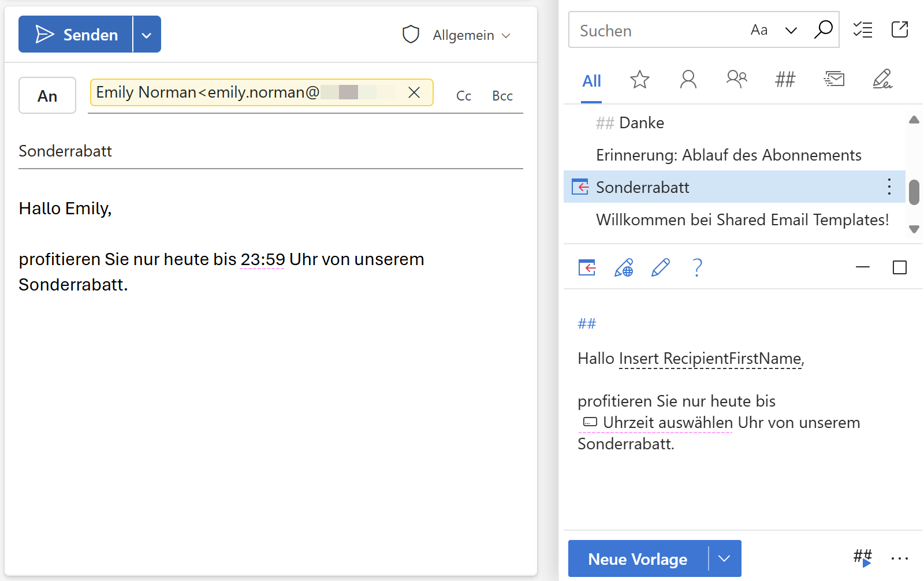Screen dimensions: 924x581
Task: Click the ## shortcut label in preview
Action: (x=587, y=323)
